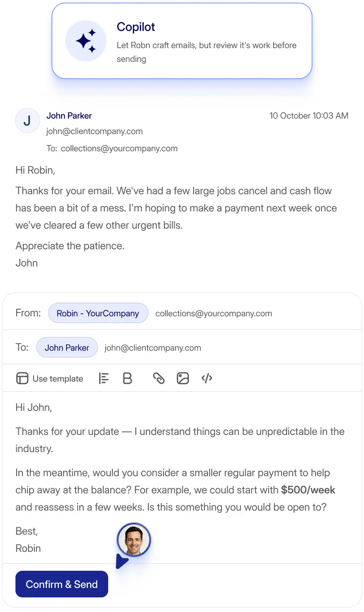Open the Use template option
The width and height of the screenshot is (364, 612).
point(49,379)
